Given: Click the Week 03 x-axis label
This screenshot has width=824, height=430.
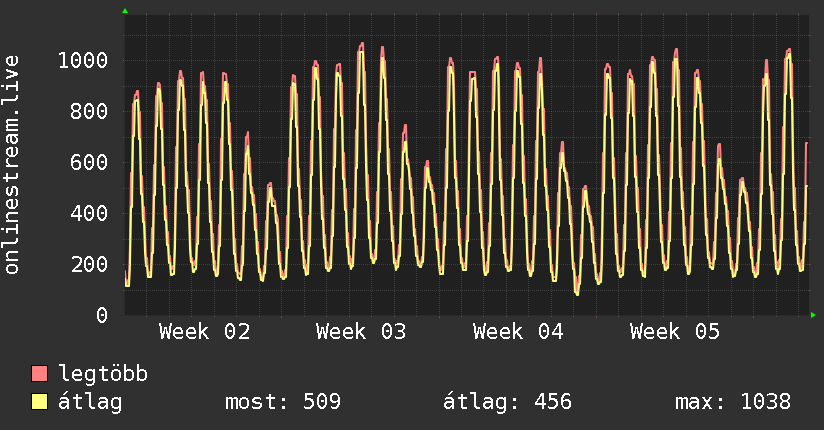Looking at the screenshot, I should [361, 332].
